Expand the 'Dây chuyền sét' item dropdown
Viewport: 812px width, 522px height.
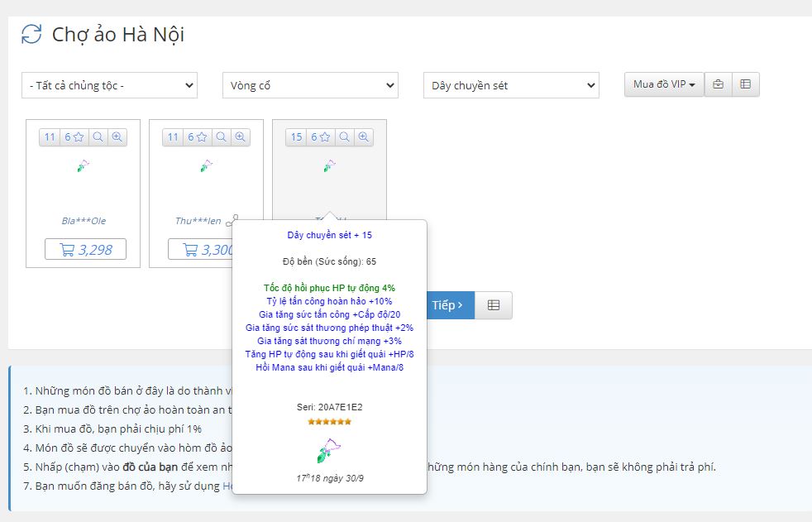pos(511,85)
